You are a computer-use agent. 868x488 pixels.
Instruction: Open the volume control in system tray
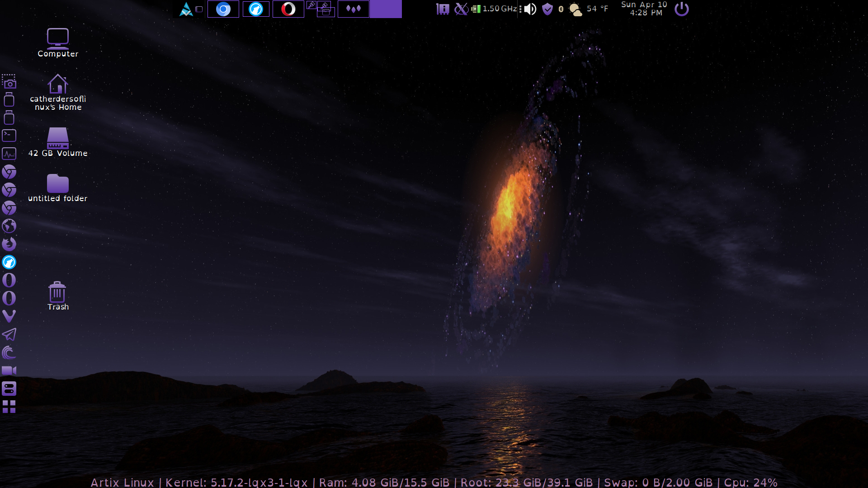click(x=531, y=9)
